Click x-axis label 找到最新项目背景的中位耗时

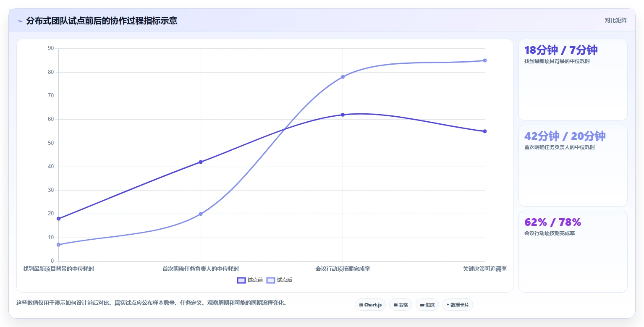[58, 269]
